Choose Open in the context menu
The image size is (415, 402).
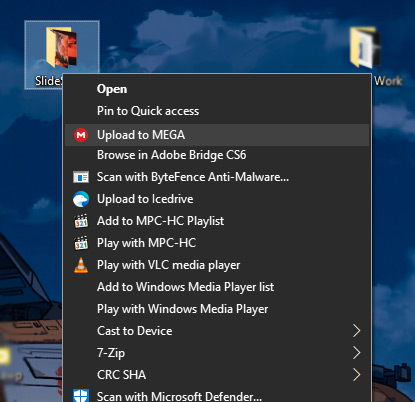217,89
